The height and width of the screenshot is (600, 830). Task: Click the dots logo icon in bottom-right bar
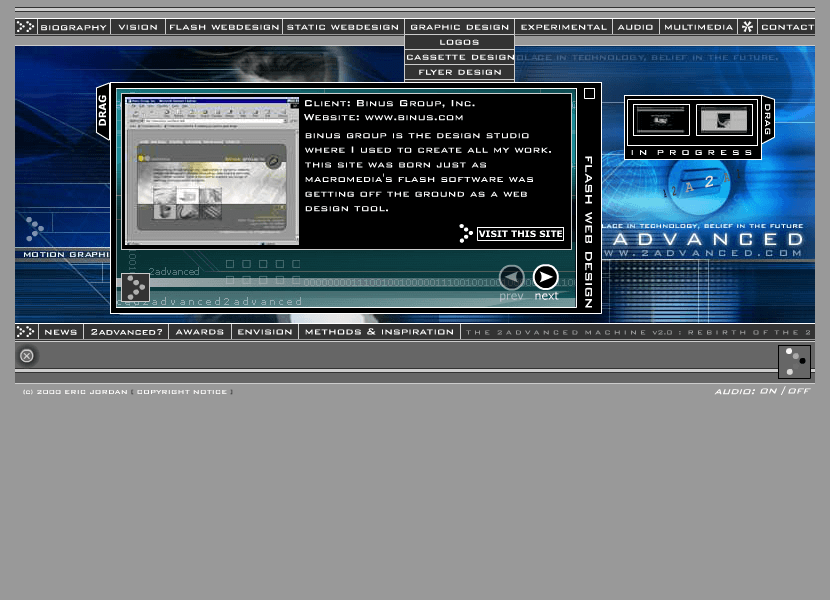pos(794,362)
